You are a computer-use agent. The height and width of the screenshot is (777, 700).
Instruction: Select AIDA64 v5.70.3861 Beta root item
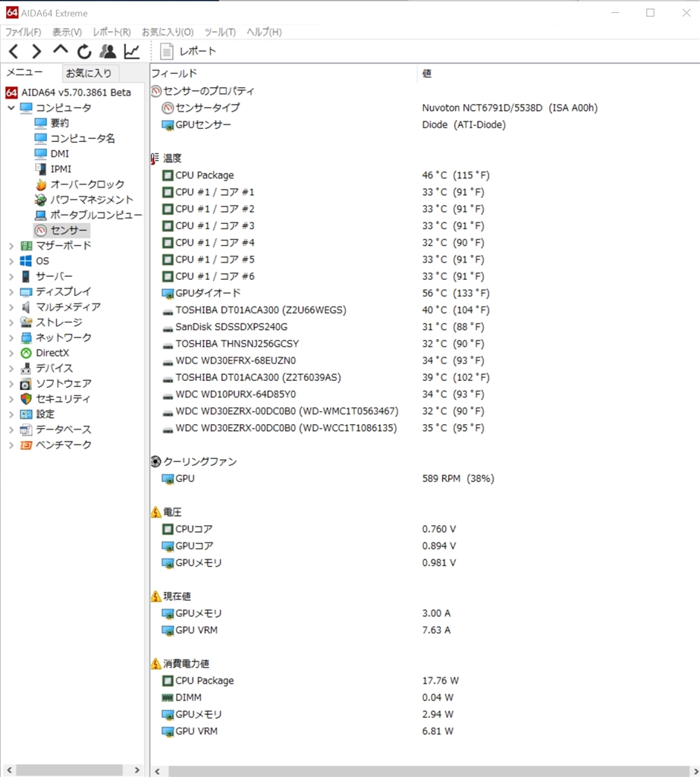coord(68,93)
